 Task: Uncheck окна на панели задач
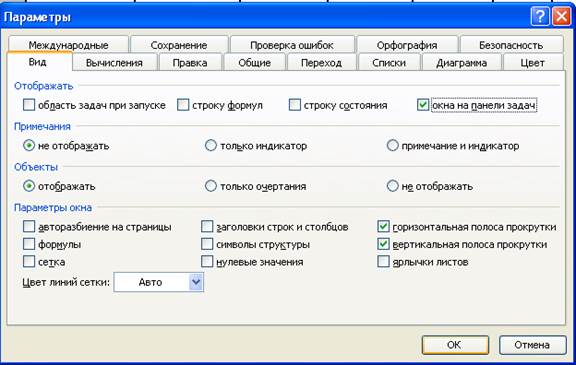tap(423, 105)
